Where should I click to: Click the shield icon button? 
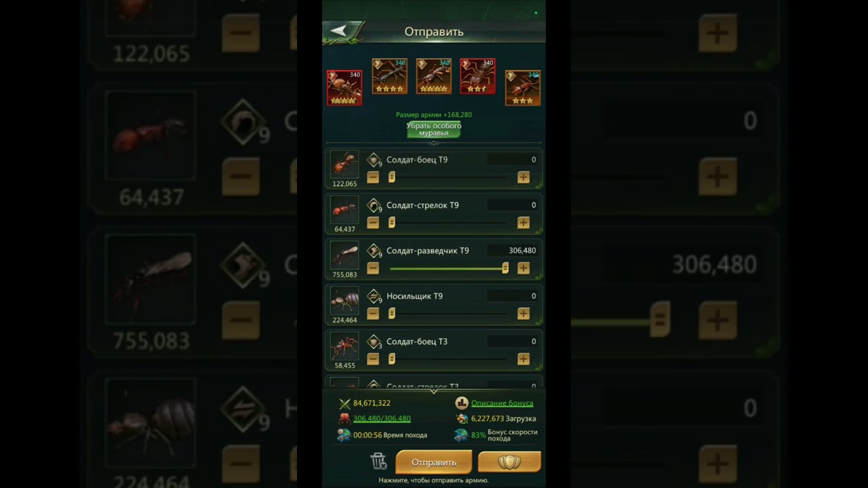pyautogui.click(x=509, y=462)
